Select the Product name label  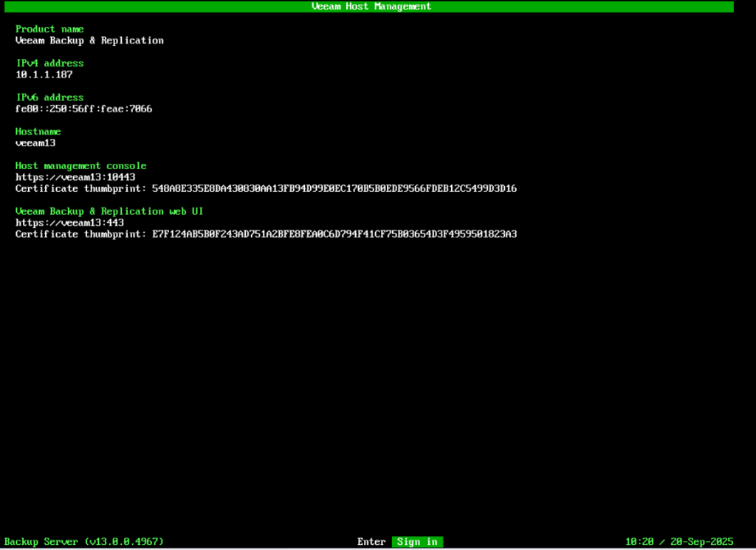click(x=49, y=29)
